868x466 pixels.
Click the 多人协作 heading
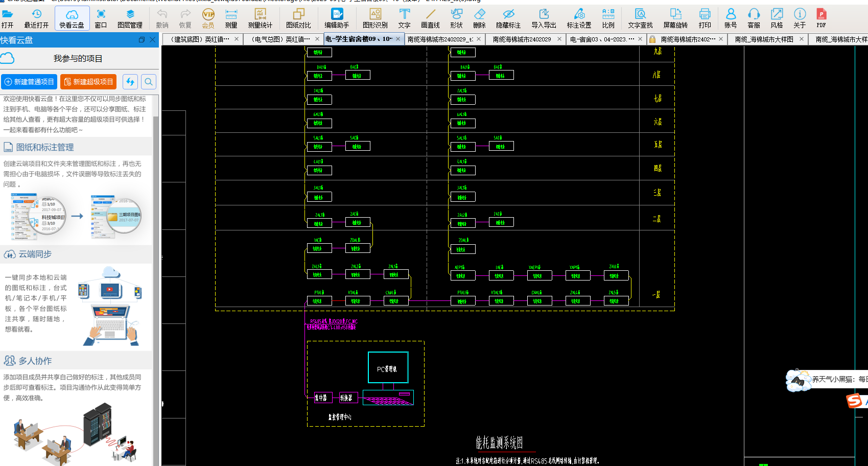[35, 361]
